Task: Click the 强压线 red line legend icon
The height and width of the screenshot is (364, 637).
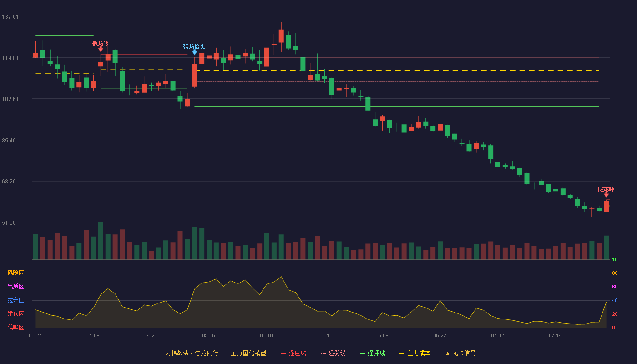Action: coord(284,353)
